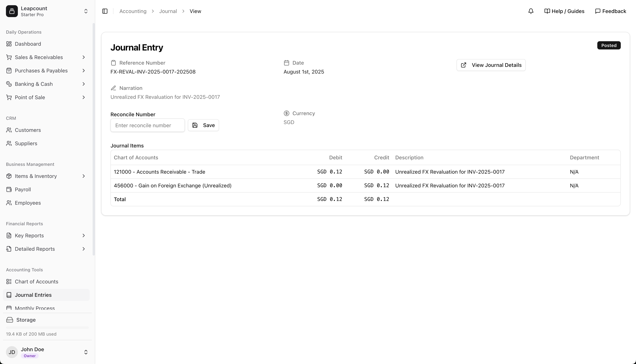The image size is (636, 364).
Task: Open the Feedback link
Action: pyautogui.click(x=611, y=11)
